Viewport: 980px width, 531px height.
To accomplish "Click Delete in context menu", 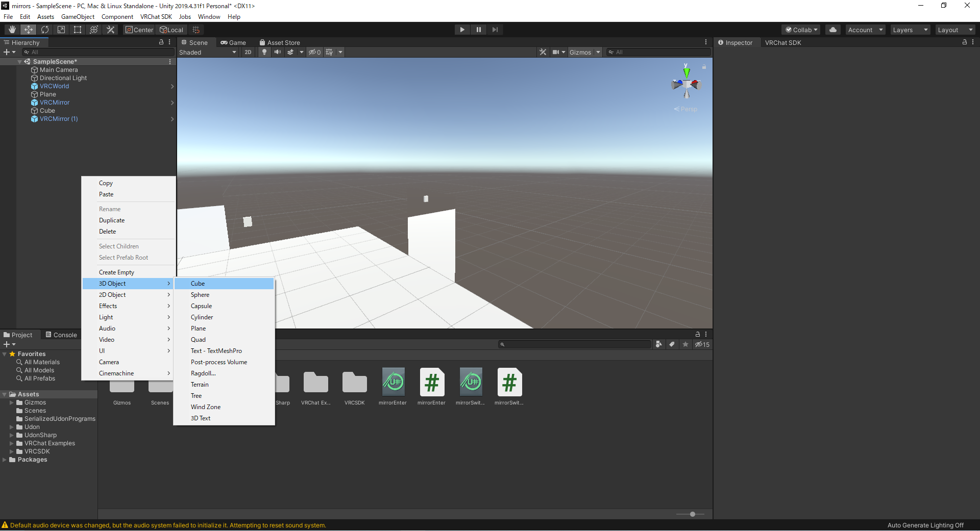I will (x=129, y=232).
